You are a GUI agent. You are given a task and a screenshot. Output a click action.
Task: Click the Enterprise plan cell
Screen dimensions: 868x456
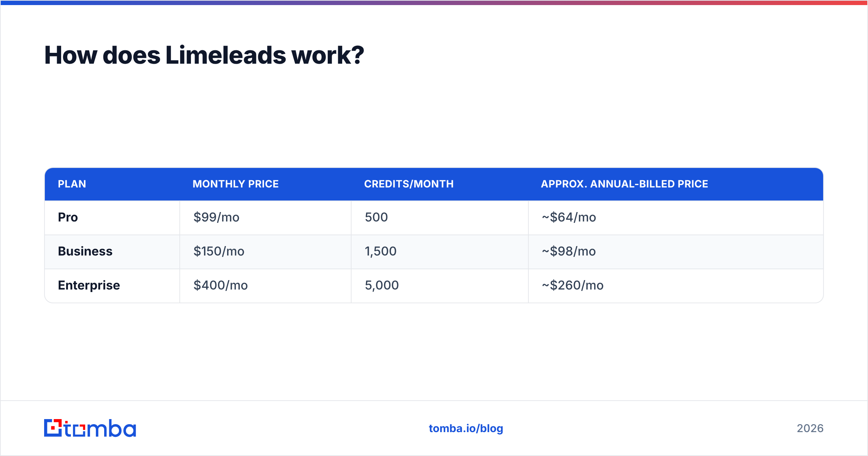pos(112,286)
